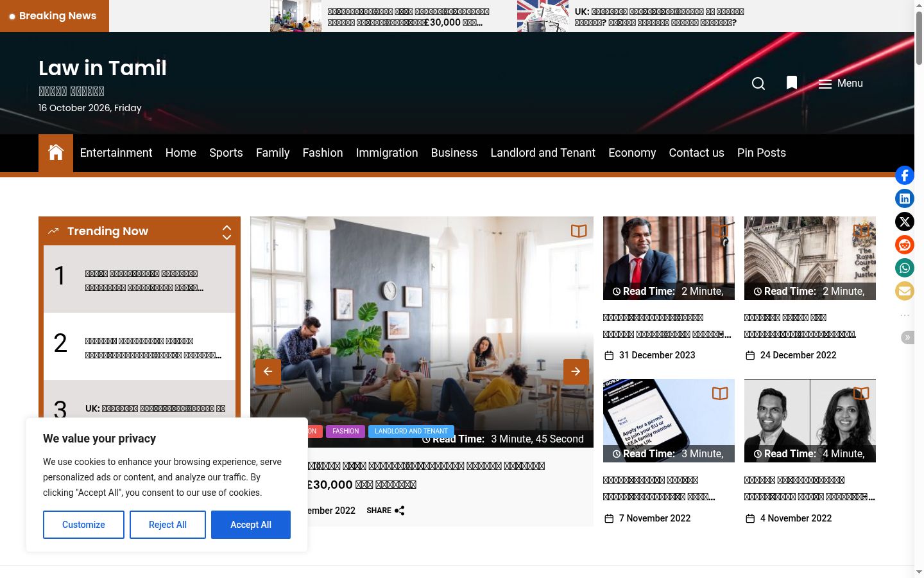Share the page on WhatsApp
924x578 pixels.
[x=905, y=268]
